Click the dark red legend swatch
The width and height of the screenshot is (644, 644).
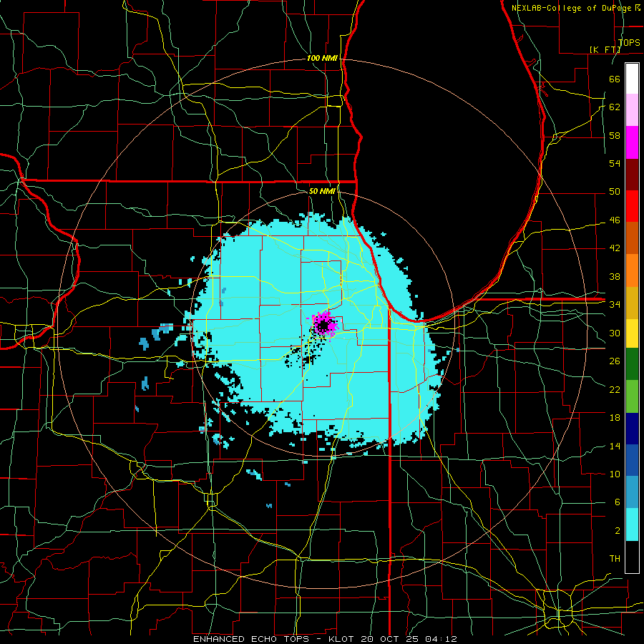[x=632, y=175]
